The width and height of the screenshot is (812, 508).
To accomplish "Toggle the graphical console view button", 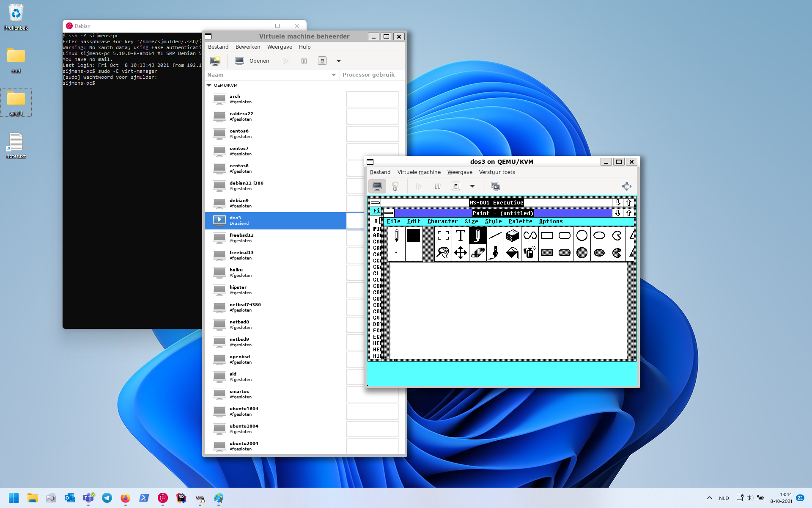I will (377, 186).
